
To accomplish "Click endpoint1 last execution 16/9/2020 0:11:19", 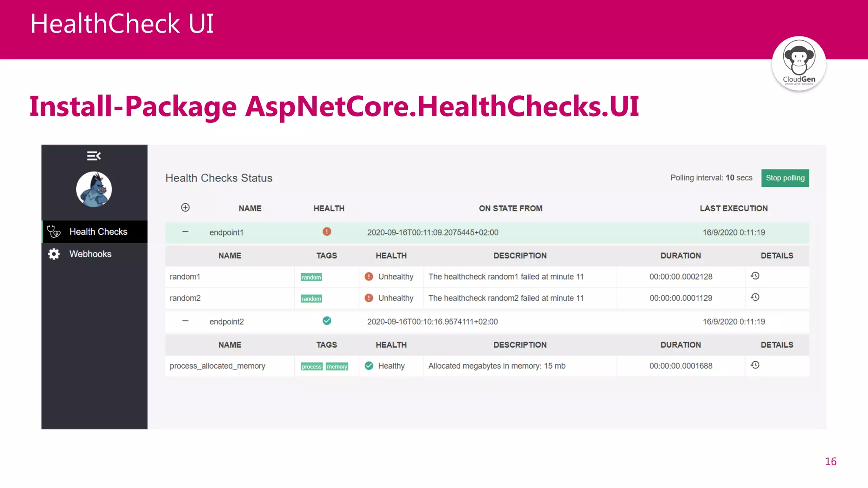I will (734, 233).
